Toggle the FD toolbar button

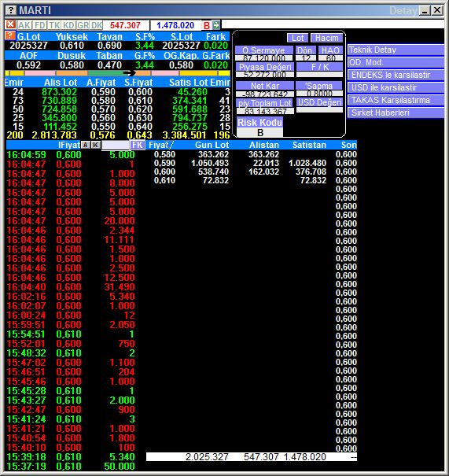click(x=39, y=25)
